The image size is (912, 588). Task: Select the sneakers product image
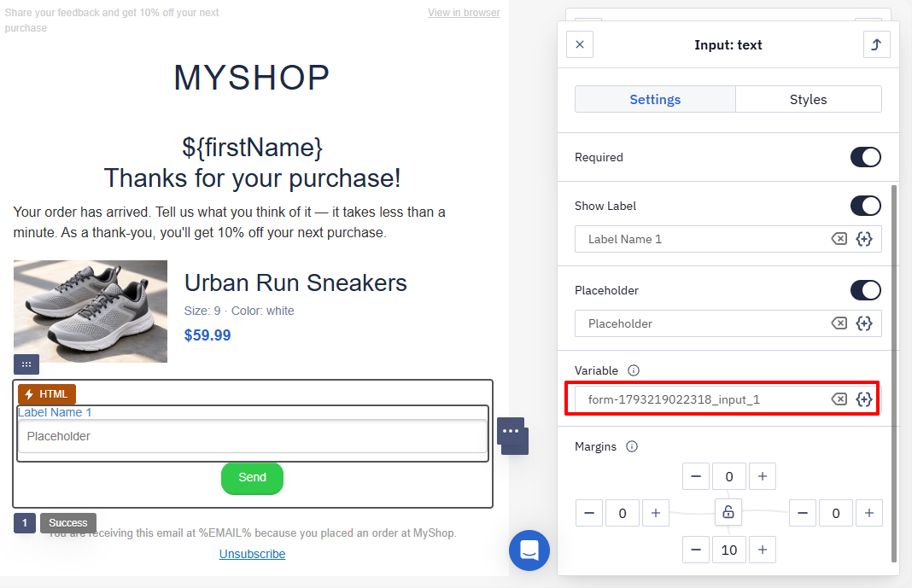[91, 311]
